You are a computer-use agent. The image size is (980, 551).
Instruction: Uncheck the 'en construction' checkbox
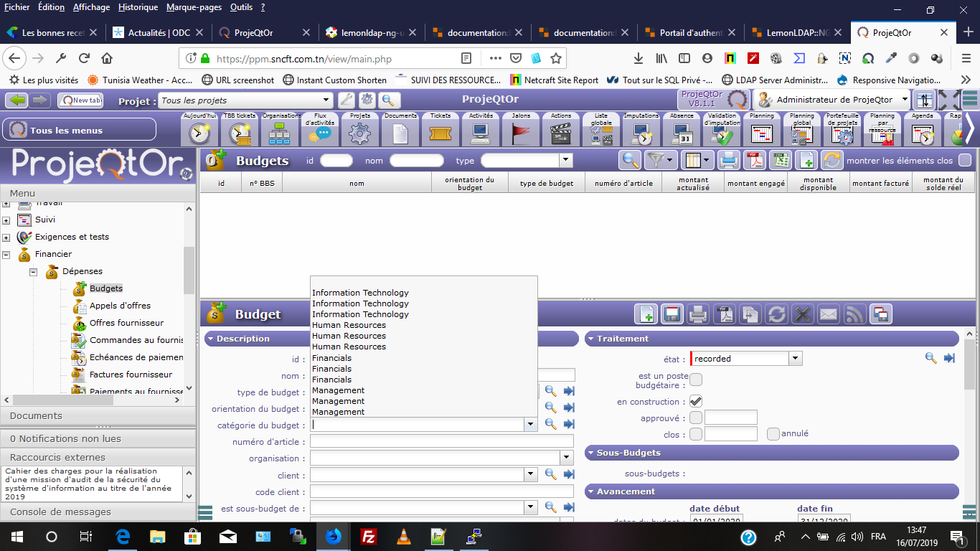point(695,401)
